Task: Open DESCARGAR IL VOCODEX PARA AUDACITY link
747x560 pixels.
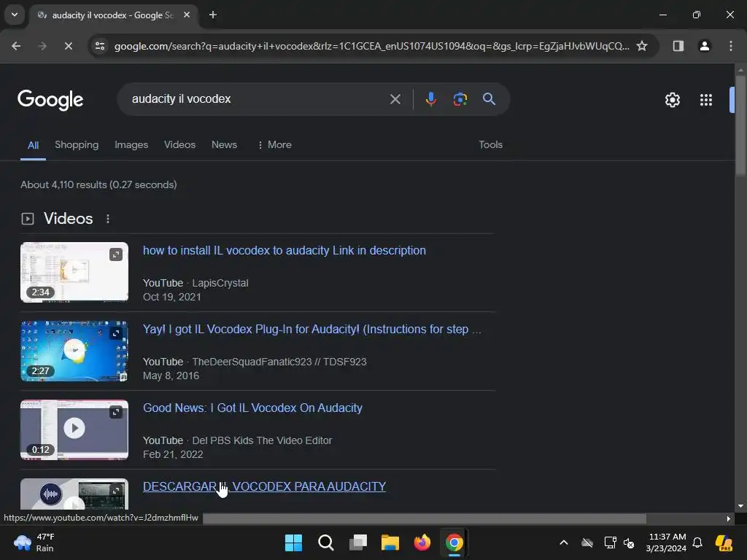Action: tap(264, 486)
